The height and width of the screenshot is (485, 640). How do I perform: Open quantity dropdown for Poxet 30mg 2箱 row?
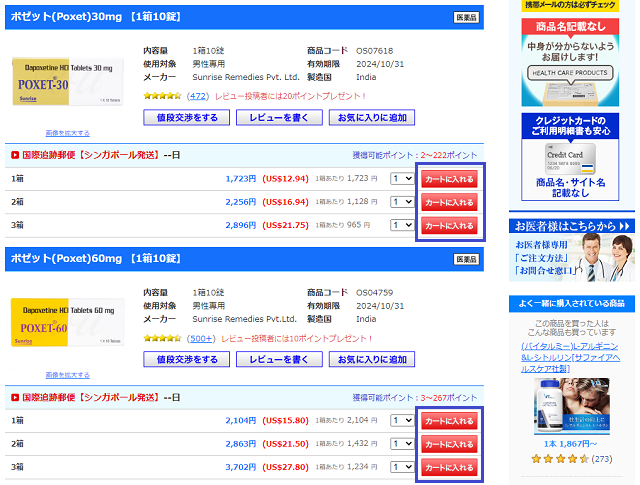click(402, 202)
